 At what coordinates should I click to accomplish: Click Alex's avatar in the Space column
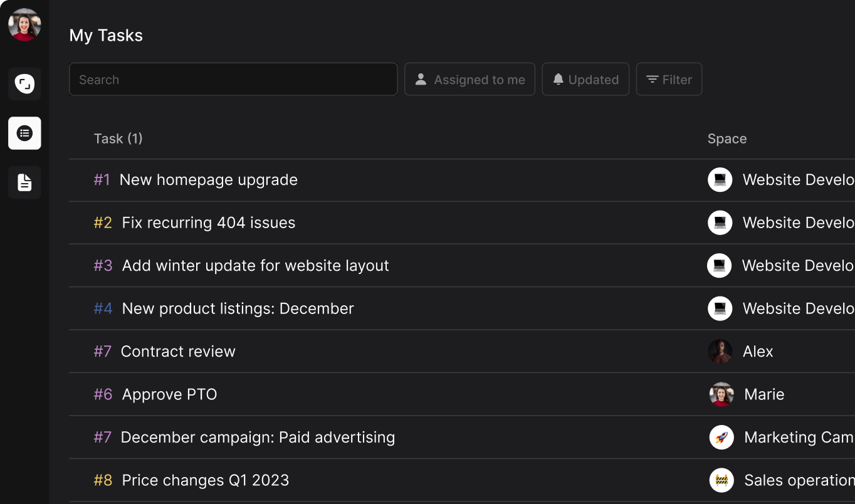(x=720, y=352)
